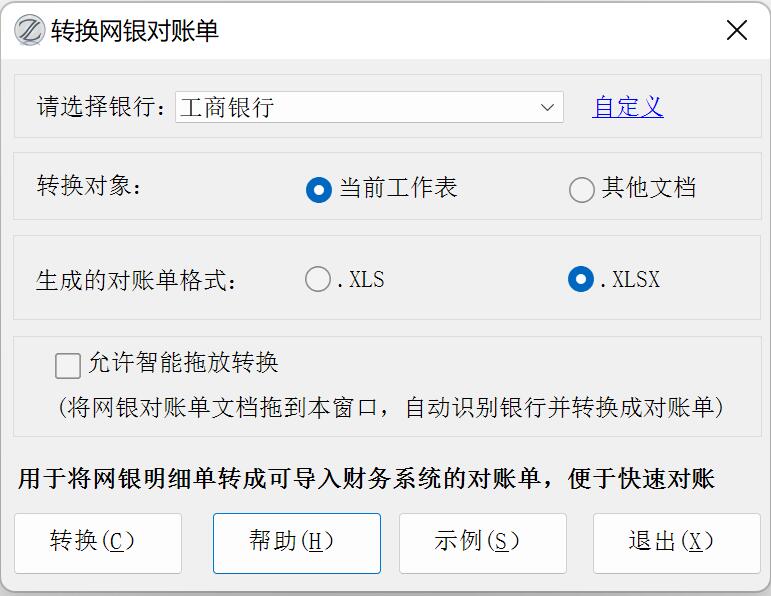Click the 转换对象 label
Screen dimensions: 771x596
pos(90,187)
